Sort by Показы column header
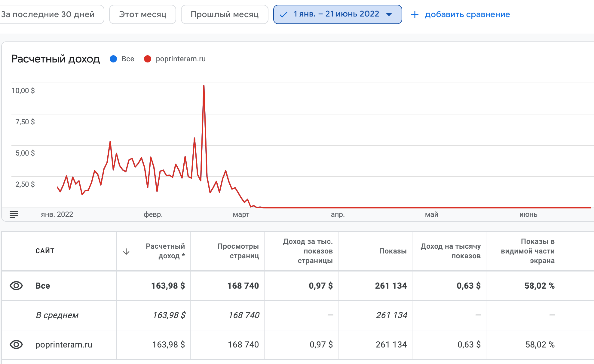This screenshot has width=594, height=364. [x=393, y=251]
